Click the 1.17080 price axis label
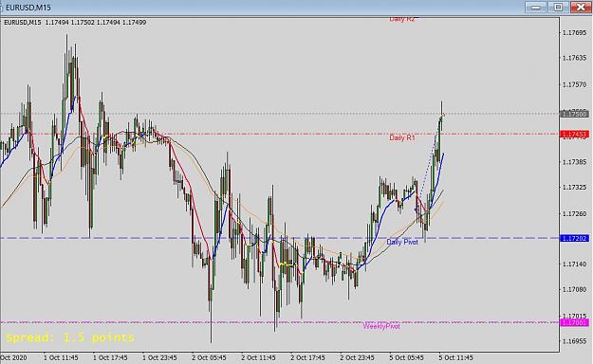This screenshot has width=593, height=364. coord(574,289)
